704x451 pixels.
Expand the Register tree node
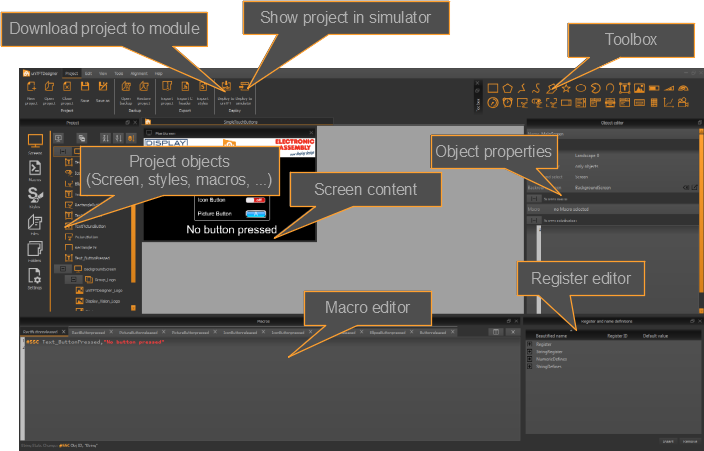coord(530,344)
